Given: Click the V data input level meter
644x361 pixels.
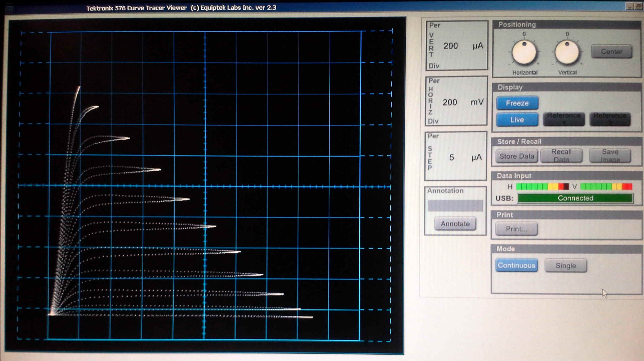Looking at the screenshot, I should click(606, 187).
